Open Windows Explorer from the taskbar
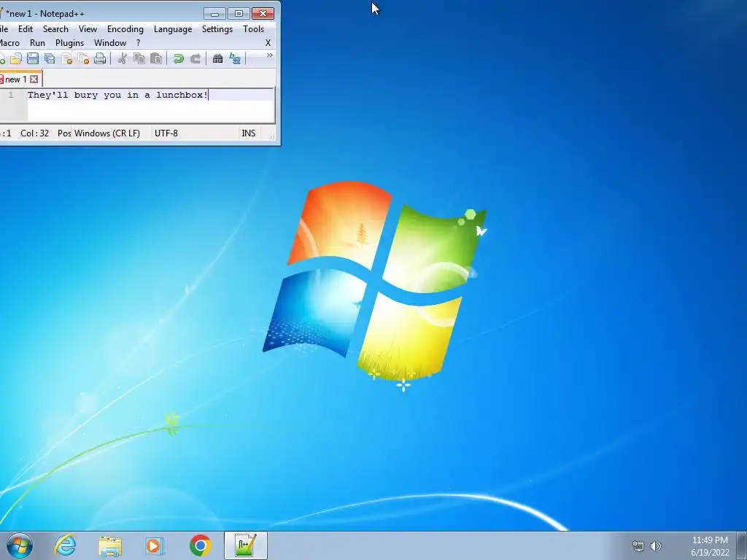 (x=110, y=545)
